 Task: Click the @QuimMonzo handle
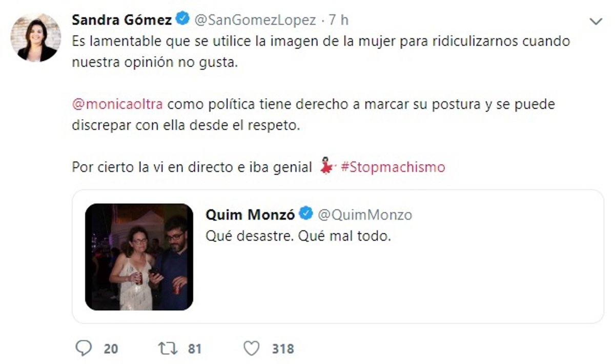pos(365,215)
